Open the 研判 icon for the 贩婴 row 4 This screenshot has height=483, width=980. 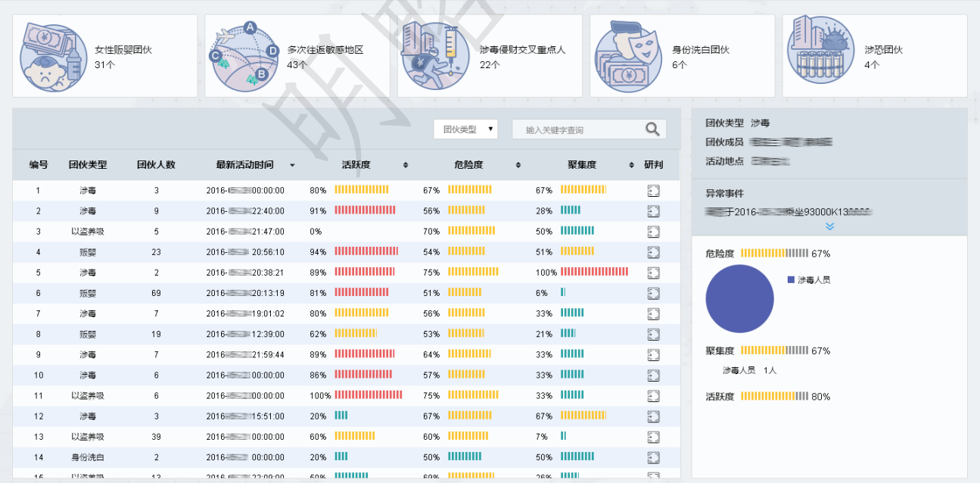click(653, 252)
